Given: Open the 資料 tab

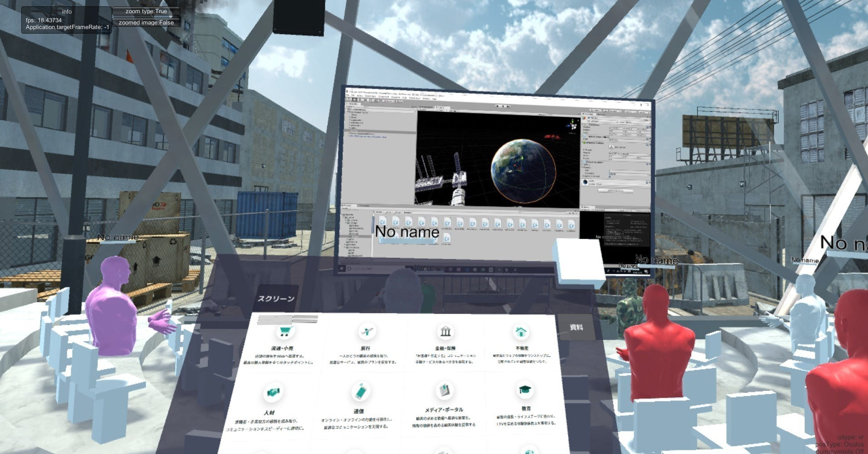Looking at the screenshot, I should point(576,327).
